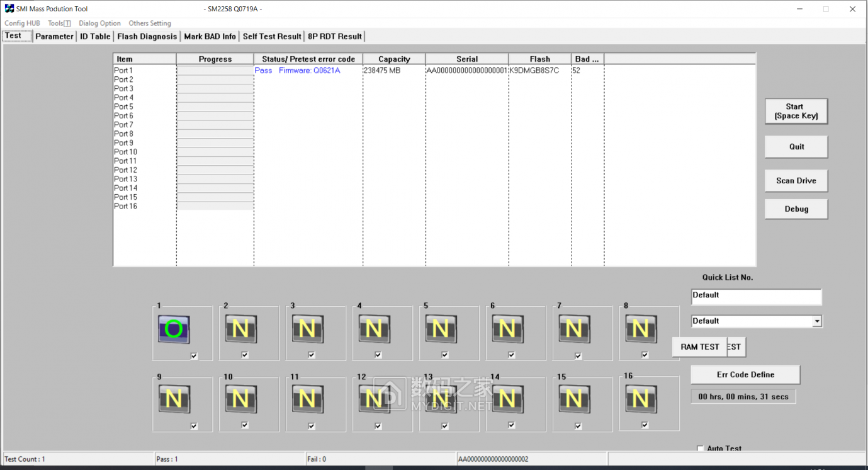This screenshot has height=470, width=868.
Task: Enable the Auto Test checkbox
Action: coord(701,449)
